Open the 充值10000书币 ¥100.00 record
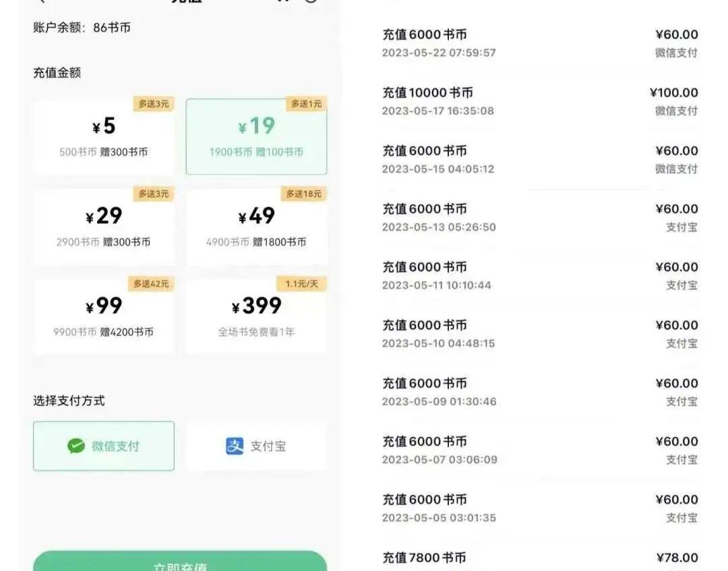Screen dimensions: 728x571 click(x=539, y=100)
